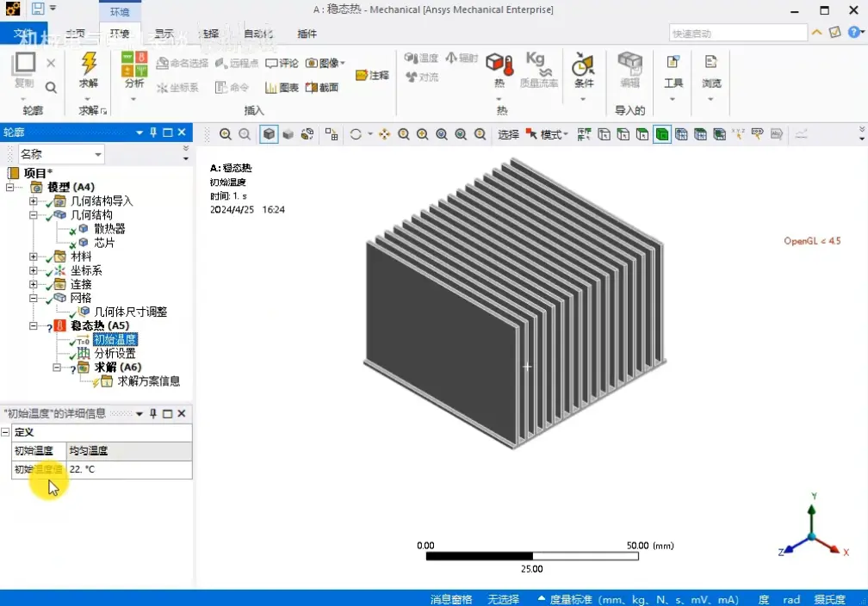Click the 消息窗格 status bar button

[451, 599]
